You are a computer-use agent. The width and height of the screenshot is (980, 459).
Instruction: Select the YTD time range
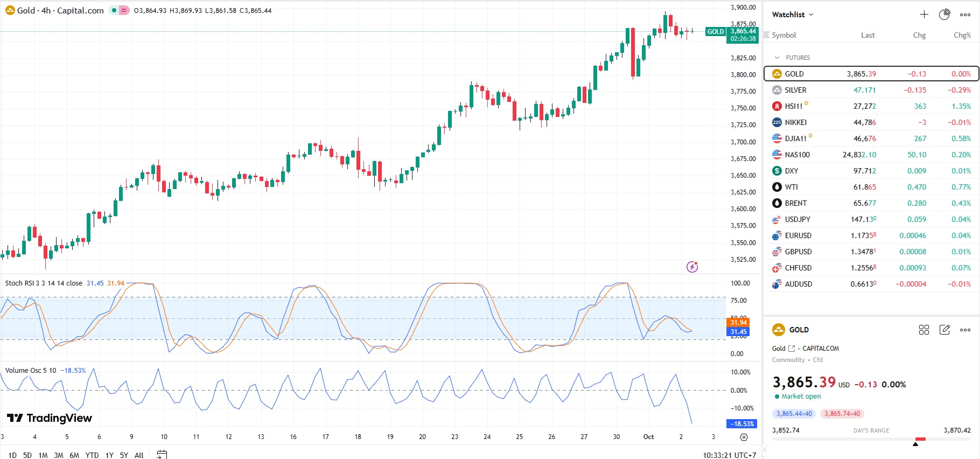92,455
